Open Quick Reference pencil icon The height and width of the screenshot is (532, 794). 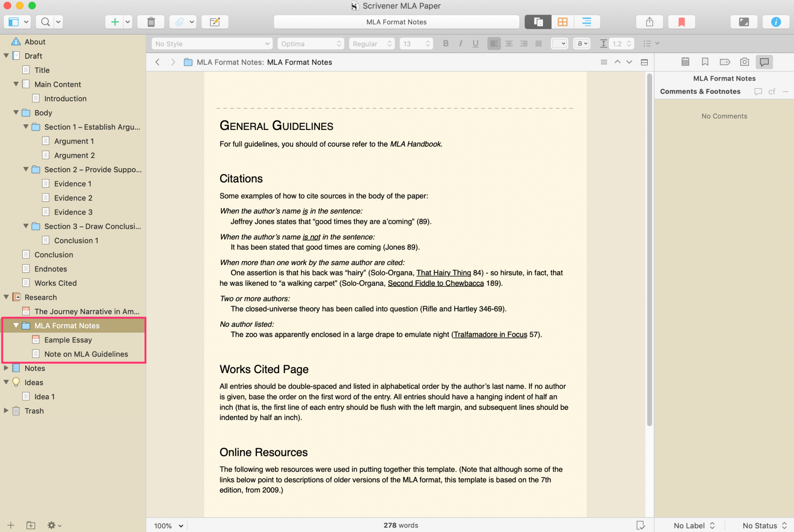click(x=214, y=22)
